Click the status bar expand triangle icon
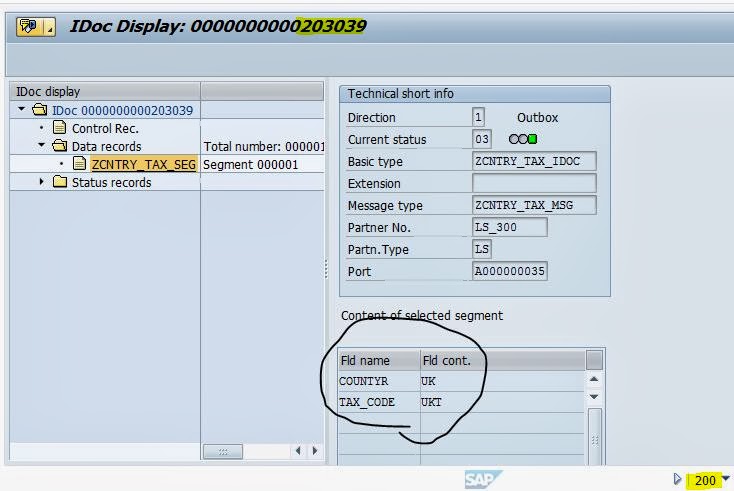Image resolution: width=734 pixels, height=491 pixels. click(677, 479)
